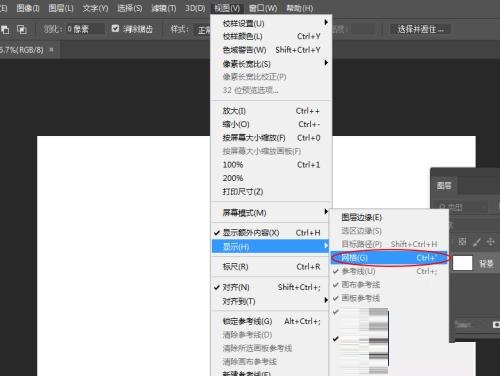Screen dimensions: 500x376
Task: Expand 屏幕模式(M) submenu
Action: (x=270, y=213)
